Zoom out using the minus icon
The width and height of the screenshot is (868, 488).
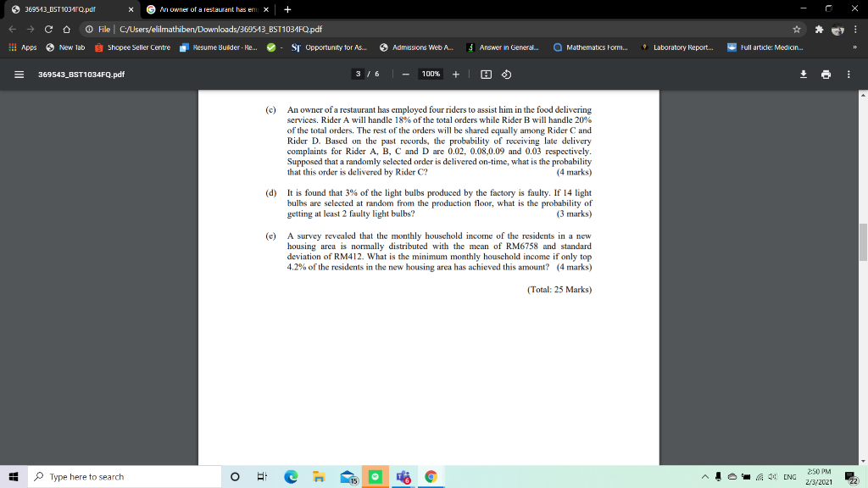point(405,74)
